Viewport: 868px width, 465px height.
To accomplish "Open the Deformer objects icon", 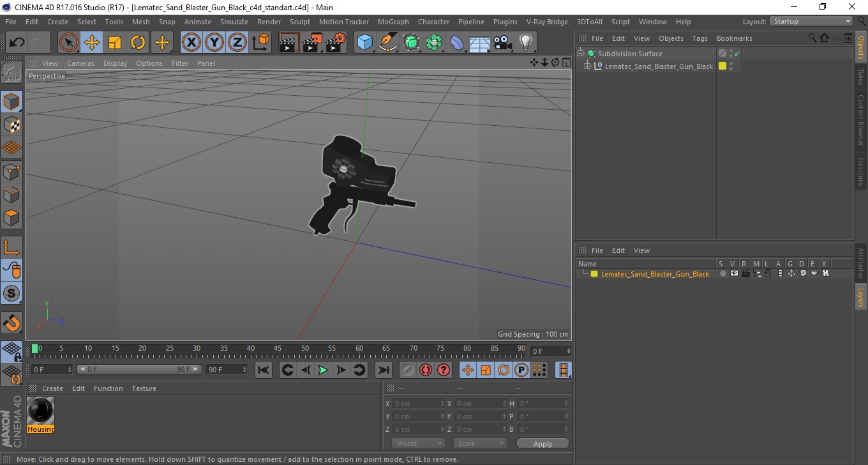I will point(457,43).
